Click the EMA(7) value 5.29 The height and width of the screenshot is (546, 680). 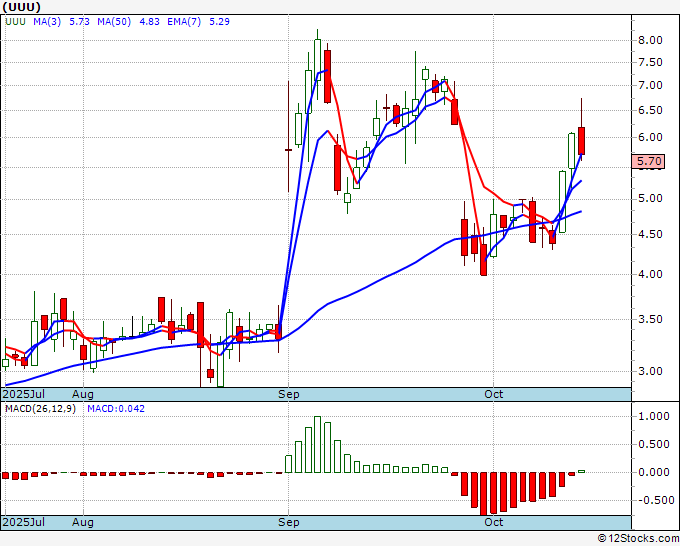[x=219, y=22]
